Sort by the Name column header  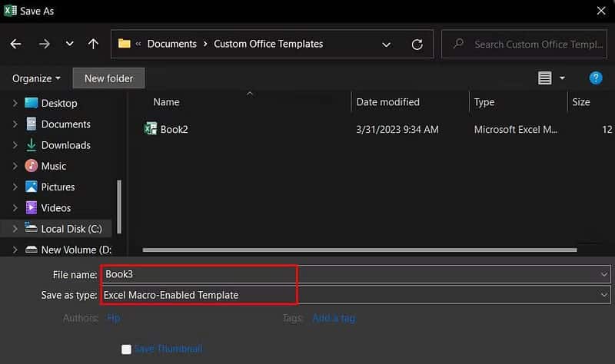[x=166, y=102]
